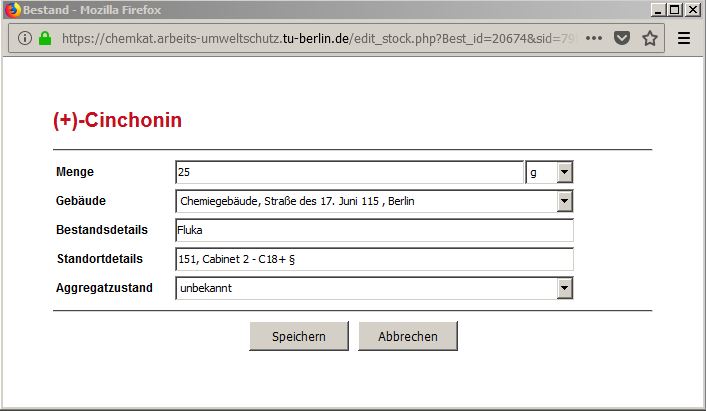706x411 pixels.
Task: Bookmark this page with the star icon
Action: tap(650, 39)
